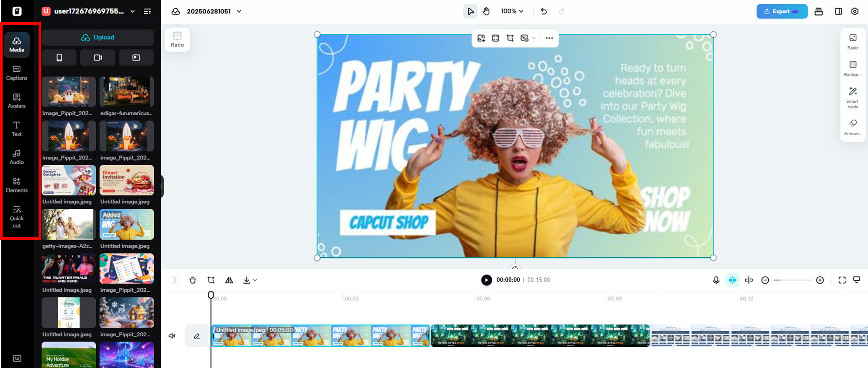The height and width of the screenshot is (368, 868).
Task: Switch to the Hand pan tool
Action: click(x=486, y=11)
